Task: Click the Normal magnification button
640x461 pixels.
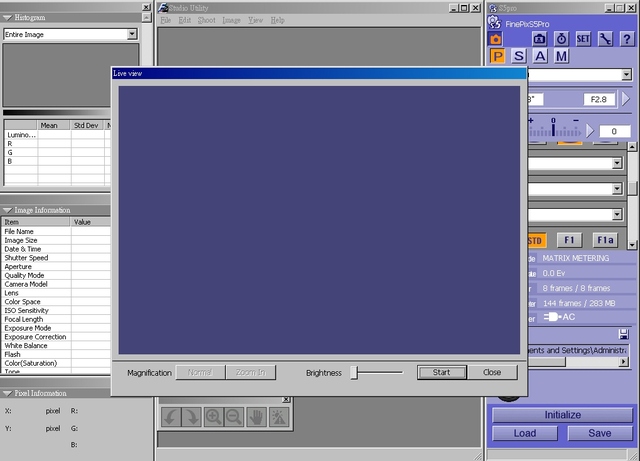Action: 200,372
